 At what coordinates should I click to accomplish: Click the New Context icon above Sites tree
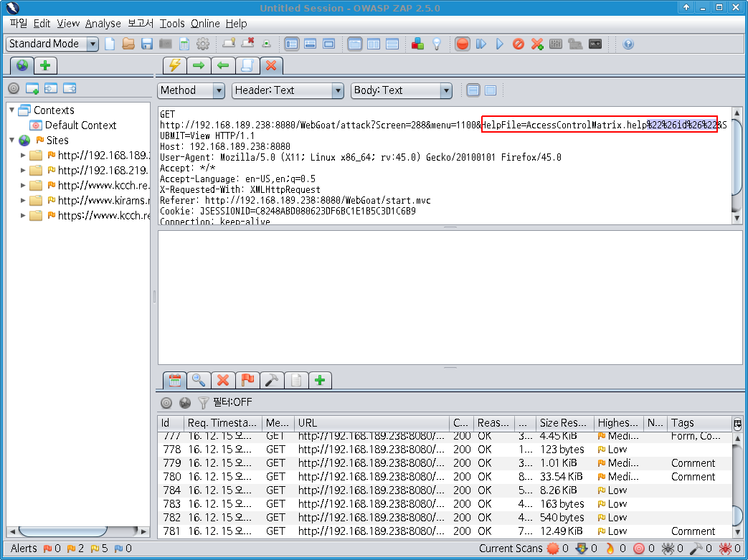tap(32, 88)
